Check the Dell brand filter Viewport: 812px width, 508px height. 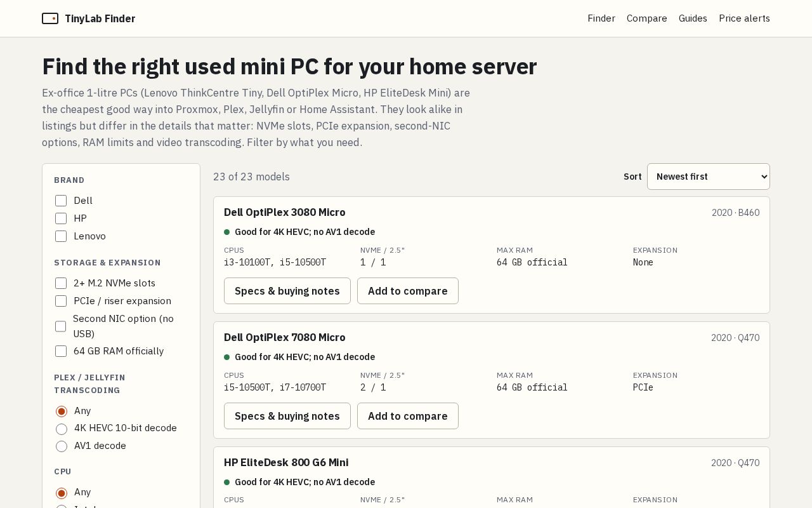coord(61,201)
